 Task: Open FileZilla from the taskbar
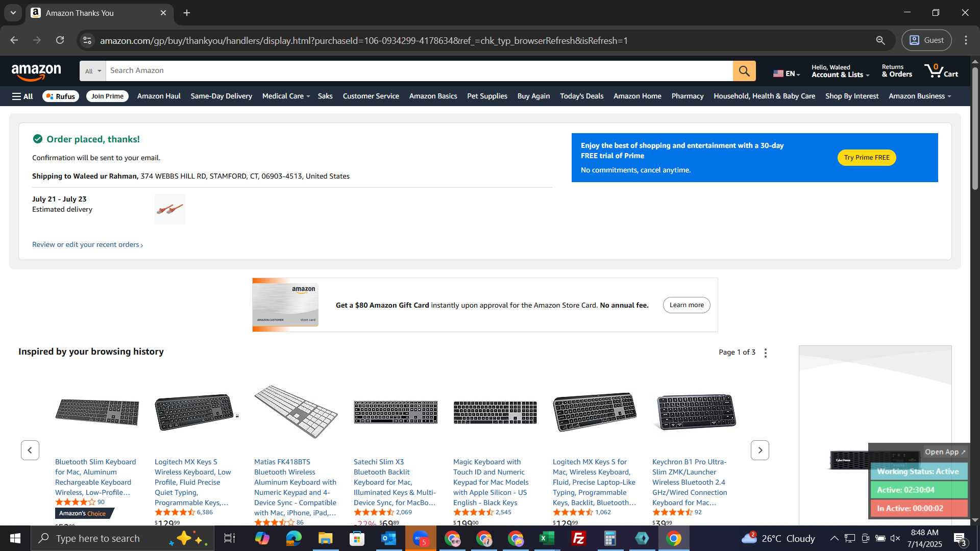click(579, 538)
